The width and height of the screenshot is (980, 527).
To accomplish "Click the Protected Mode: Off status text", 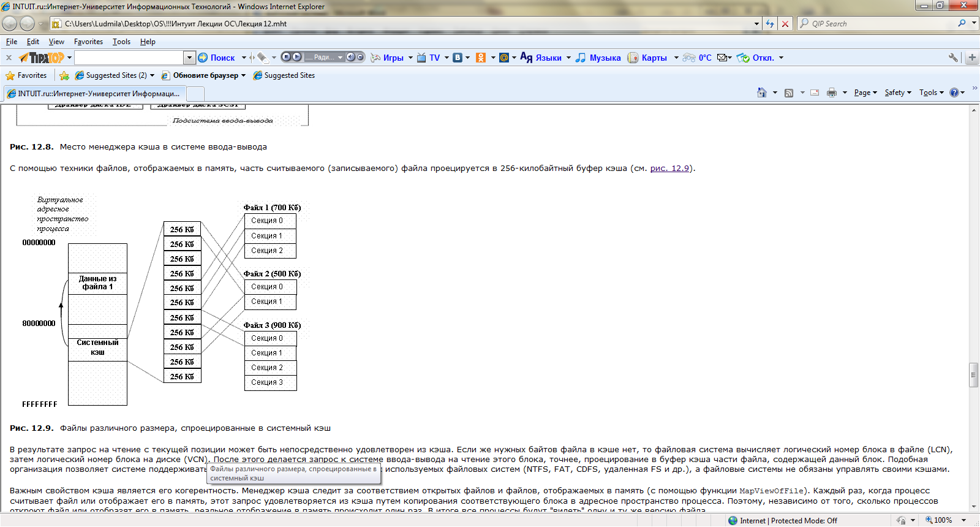I will click(804, 520).
